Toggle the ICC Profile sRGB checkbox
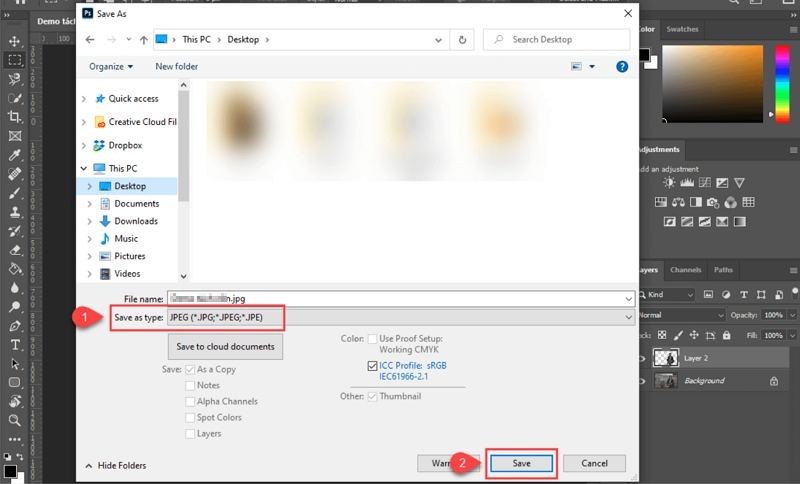This screenshot has width=800, height=484. pyautogui.click(x=373, y=367)
